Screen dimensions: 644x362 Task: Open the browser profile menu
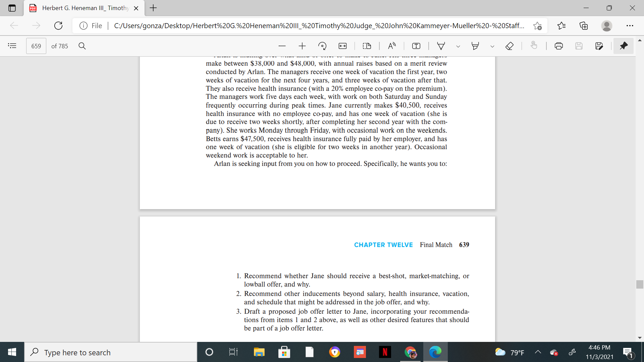606,25
